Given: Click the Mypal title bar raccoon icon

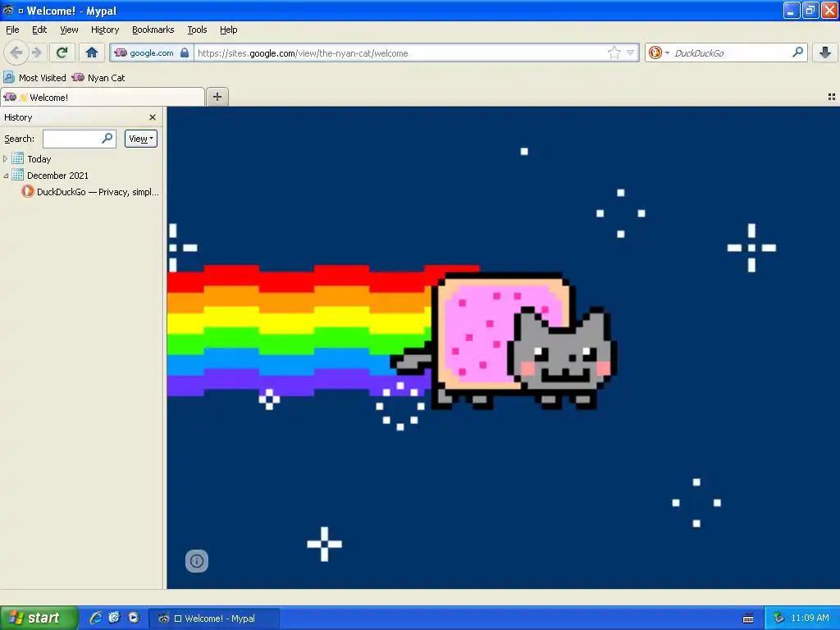Looking at the screenshot, I should 8,10.
